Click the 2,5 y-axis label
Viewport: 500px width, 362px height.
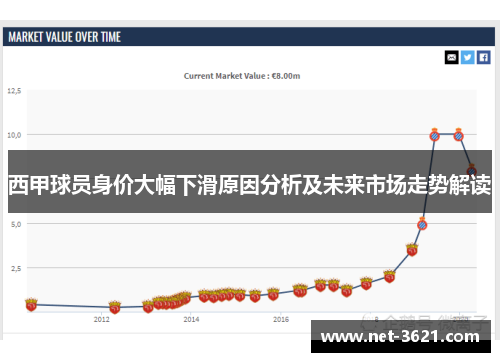[x=16, y=268]
